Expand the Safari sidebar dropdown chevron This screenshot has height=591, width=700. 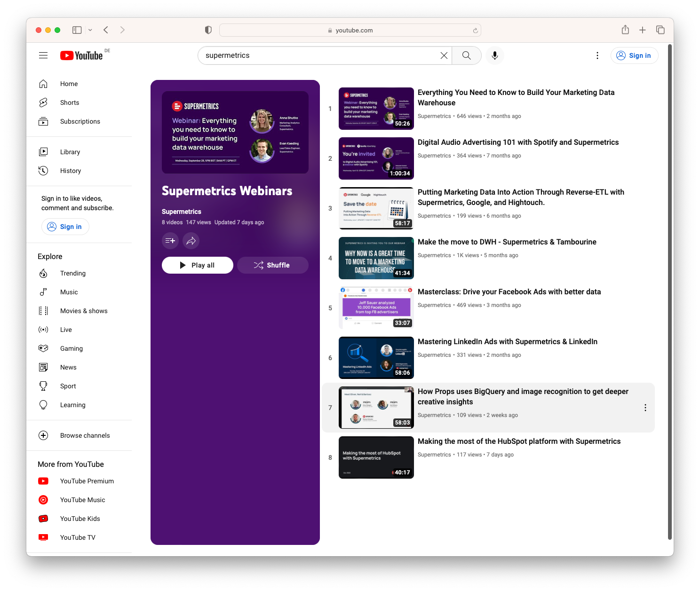[90, 30]
